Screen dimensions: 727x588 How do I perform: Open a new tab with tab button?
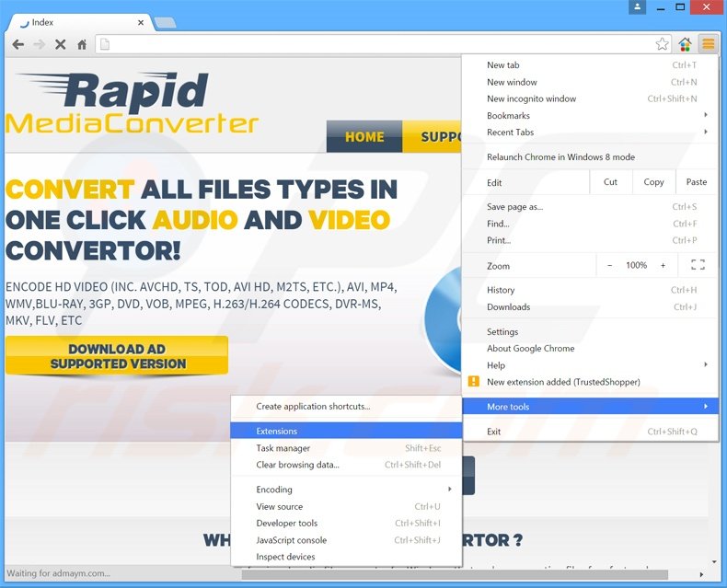[x=165, y=22]
